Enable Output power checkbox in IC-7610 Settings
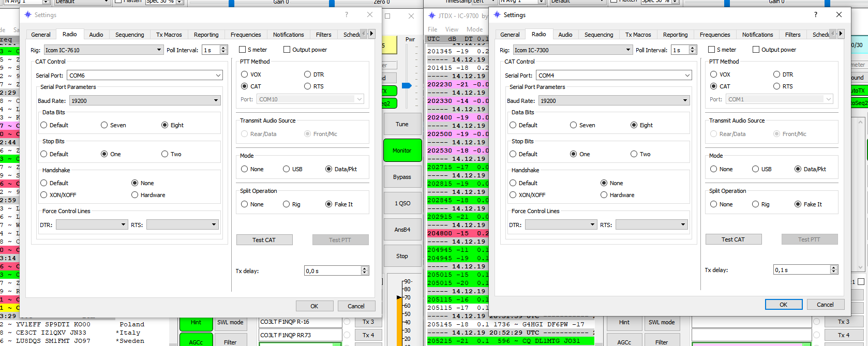Viewport: 868px width, 346px height. (x=287, y=50)
